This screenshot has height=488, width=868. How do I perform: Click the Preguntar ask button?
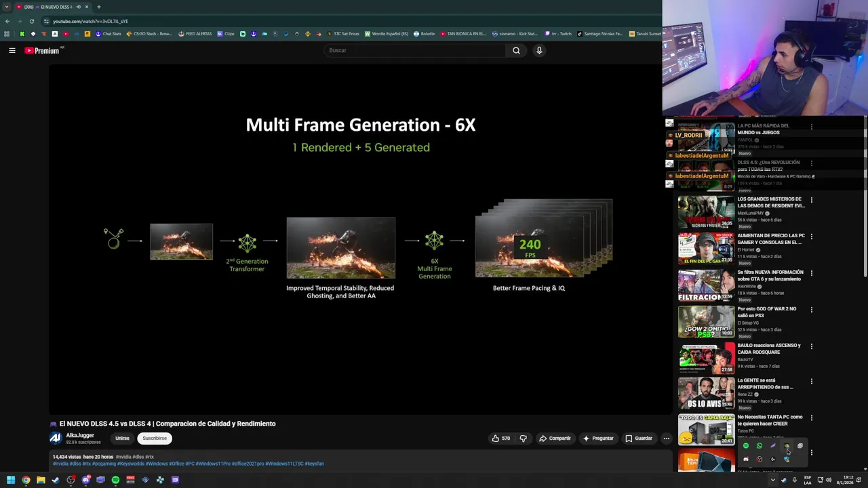click(597, 439)
